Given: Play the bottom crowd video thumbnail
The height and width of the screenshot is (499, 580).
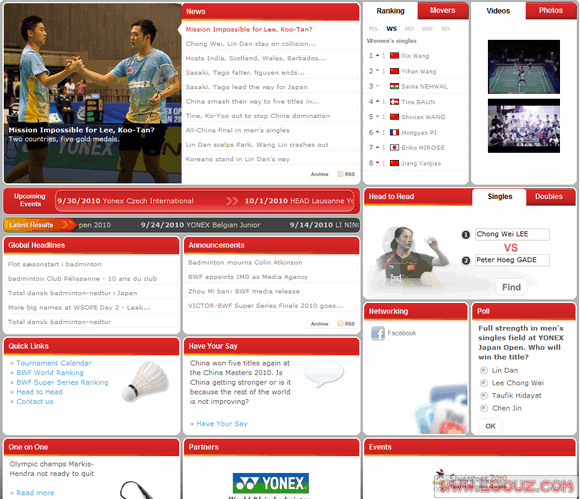Looking at the screenshot, I should (x=523, y=126).
